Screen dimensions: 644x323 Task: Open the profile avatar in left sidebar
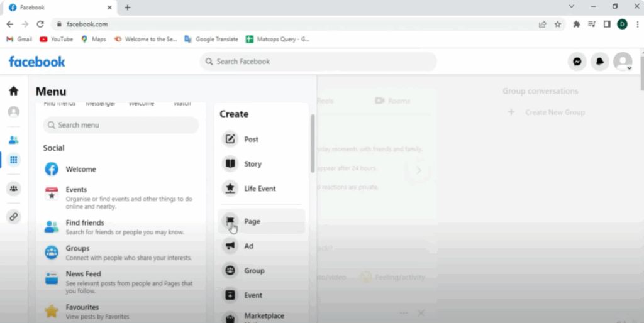(x=14, y=112)
